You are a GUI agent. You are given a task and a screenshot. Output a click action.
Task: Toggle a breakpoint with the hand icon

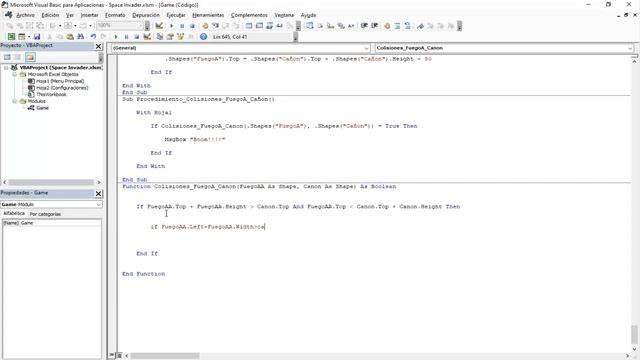(205, 26)
